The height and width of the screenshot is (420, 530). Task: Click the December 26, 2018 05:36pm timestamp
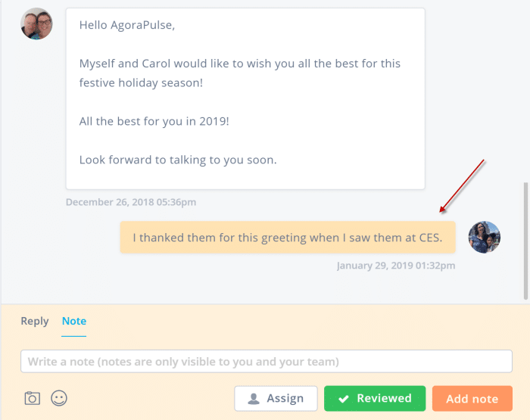(131, 202)
